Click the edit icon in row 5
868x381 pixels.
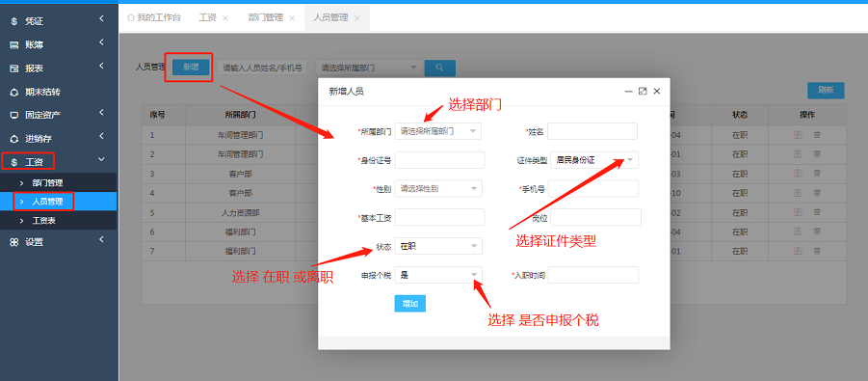pos(798,213)
